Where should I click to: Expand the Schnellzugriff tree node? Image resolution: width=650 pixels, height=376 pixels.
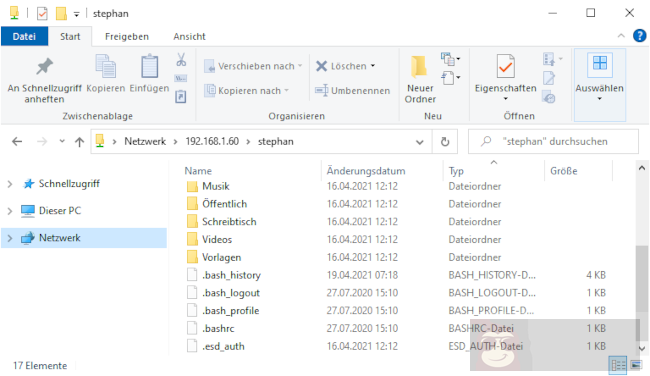pyautogui.click(x=10, y=184)
